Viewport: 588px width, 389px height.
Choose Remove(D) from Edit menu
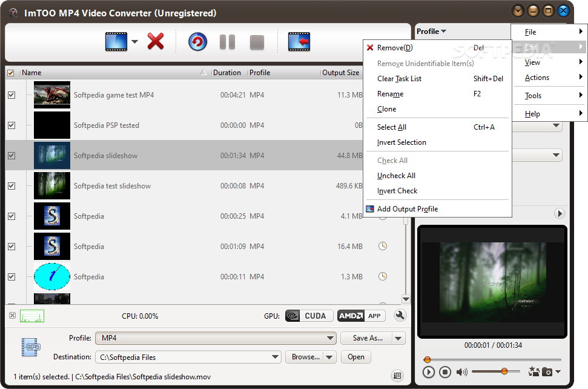point(437,48)
